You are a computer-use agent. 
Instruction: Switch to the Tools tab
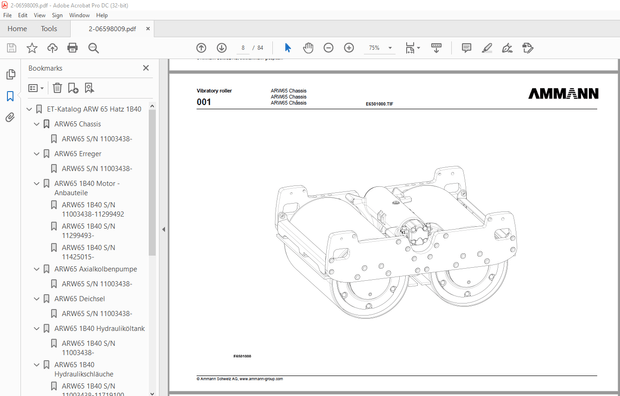[49, 28]
